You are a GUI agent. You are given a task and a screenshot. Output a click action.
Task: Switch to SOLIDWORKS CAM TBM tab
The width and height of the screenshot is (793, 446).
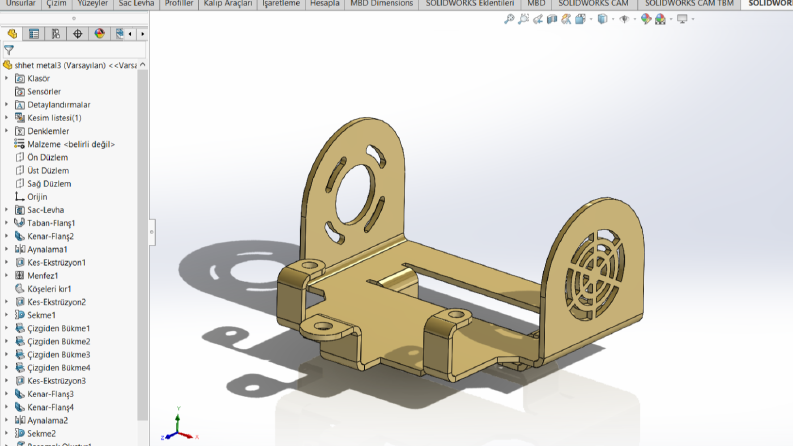tap(689, 4)
